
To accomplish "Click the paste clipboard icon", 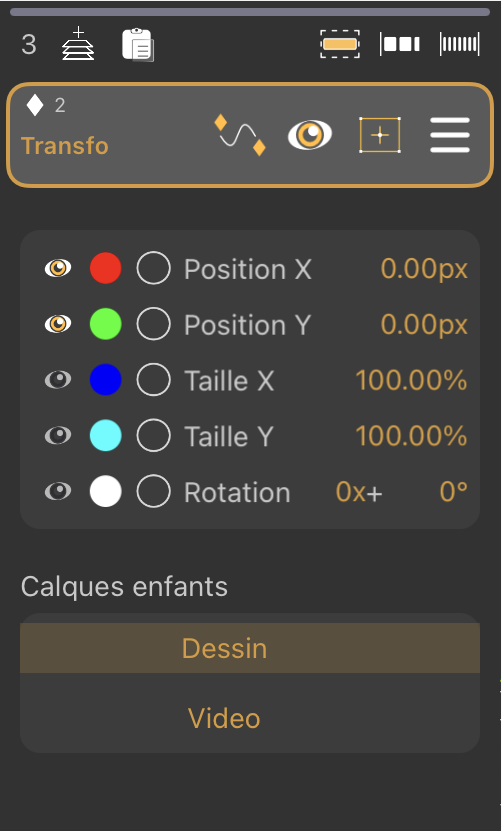I will click(x=138, y=45).
